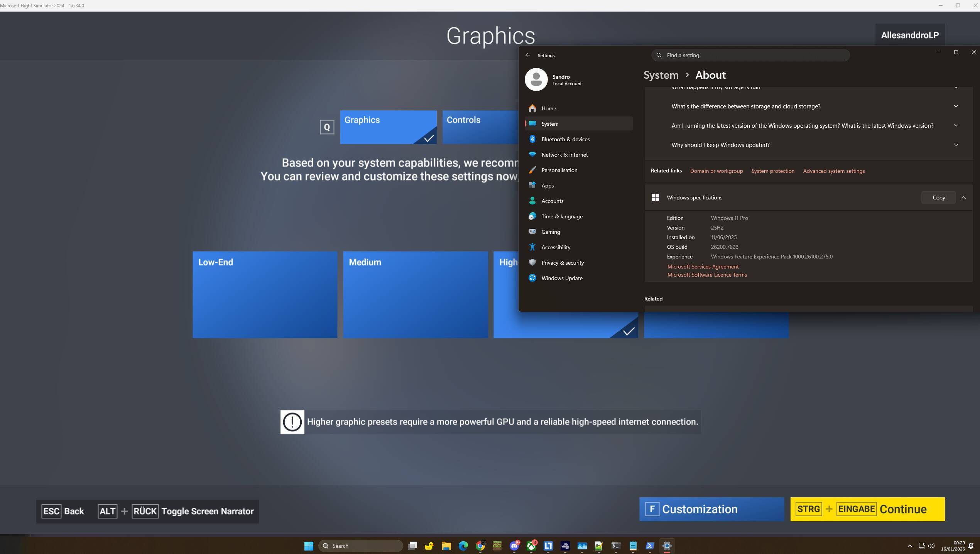Select the Low-End graphics preset
Screen dimensions: 980x554
coord(265,294)
